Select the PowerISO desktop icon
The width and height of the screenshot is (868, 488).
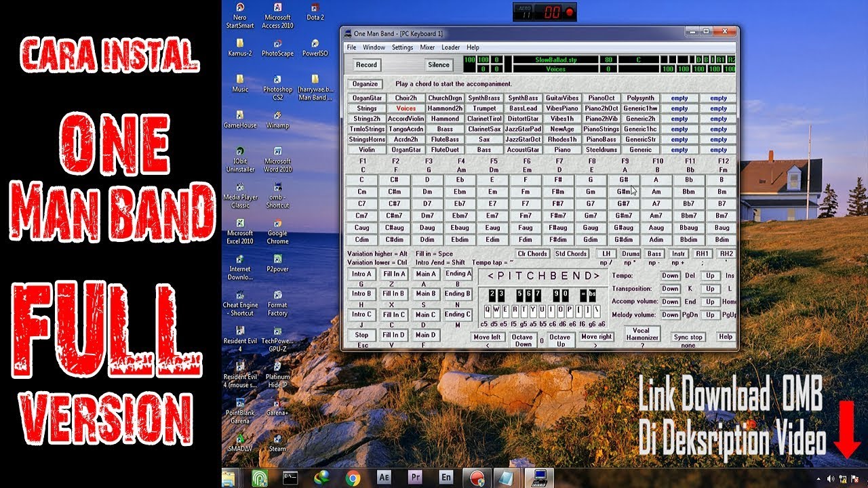(x=315, y=47)
